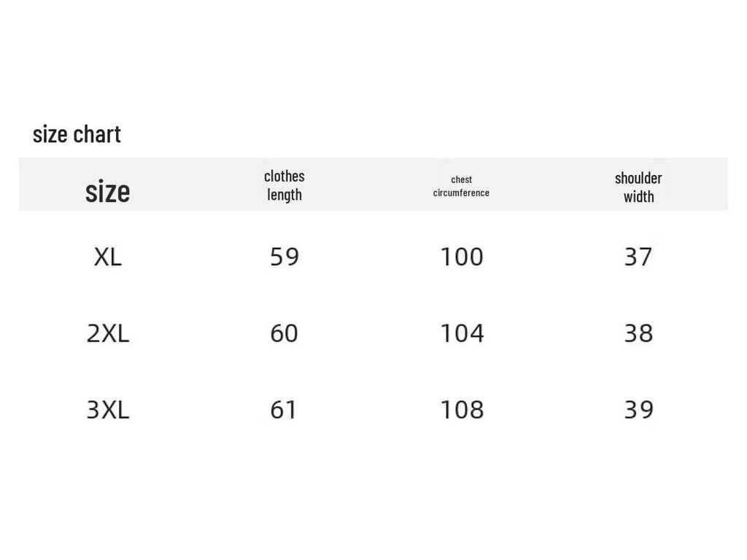The width and height of the screenshot is (747, 560).
Task: Select the chest circumference value 108
Action: click(462, 410)
